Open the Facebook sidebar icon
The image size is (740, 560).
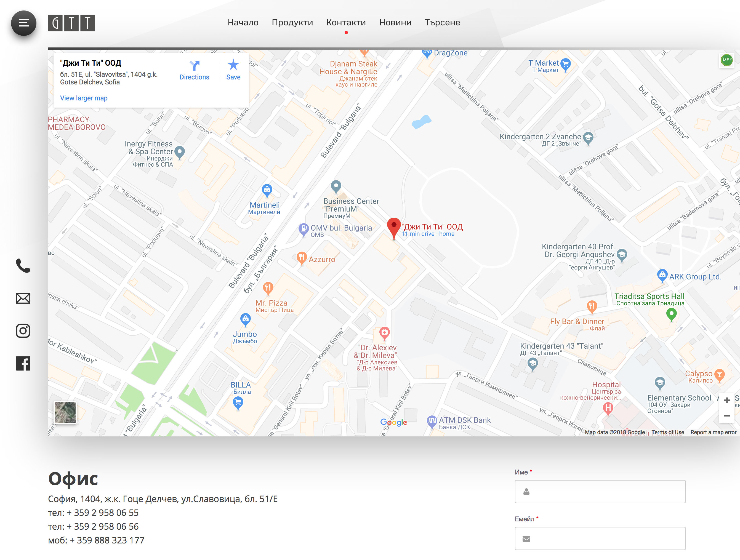[23, 363]
